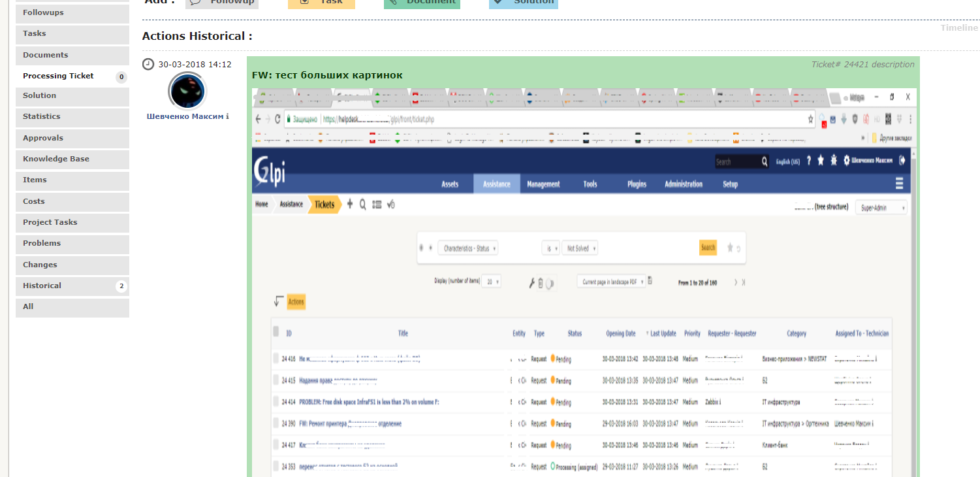Viewport: 980px width, 477px height.
Task: Open the Characteristics - Status dropdown
Action: coord(467,248)
